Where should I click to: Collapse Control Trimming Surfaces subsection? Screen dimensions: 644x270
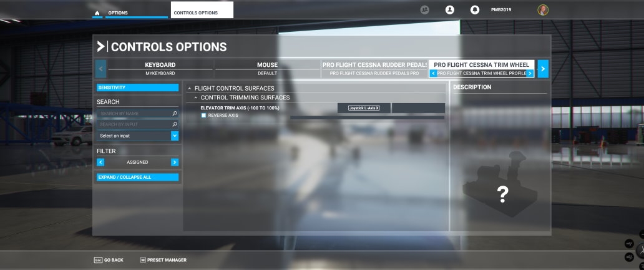[195, 98]
